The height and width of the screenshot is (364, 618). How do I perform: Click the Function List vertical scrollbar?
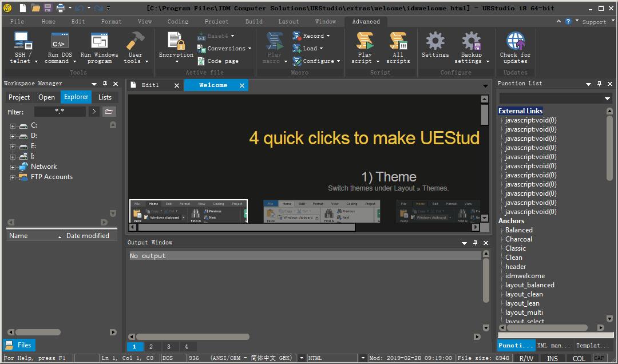[x=609, y=149]
